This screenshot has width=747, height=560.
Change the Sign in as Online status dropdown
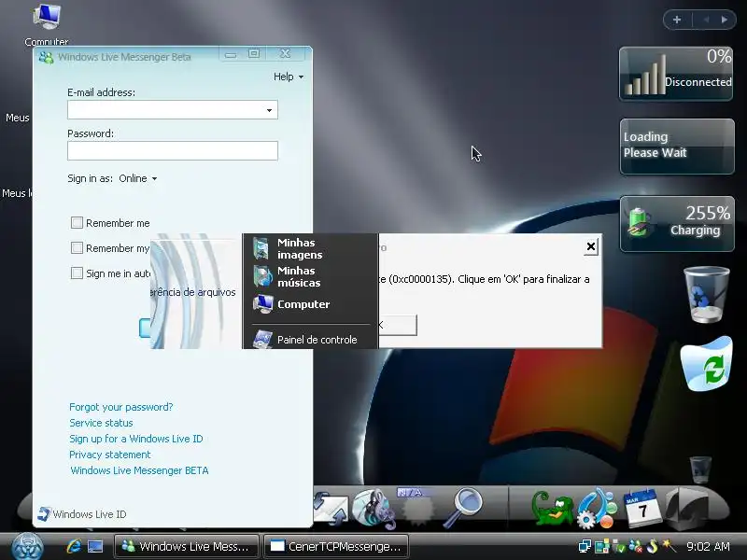pos(137,178)
